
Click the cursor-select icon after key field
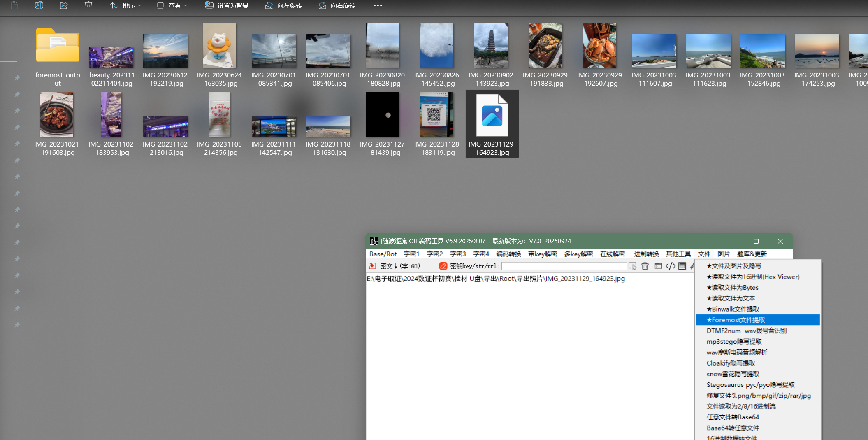(x=633, y=266)
